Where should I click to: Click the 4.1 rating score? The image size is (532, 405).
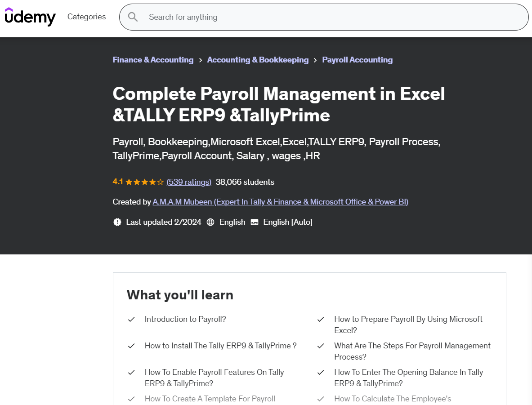coord(118,182)
